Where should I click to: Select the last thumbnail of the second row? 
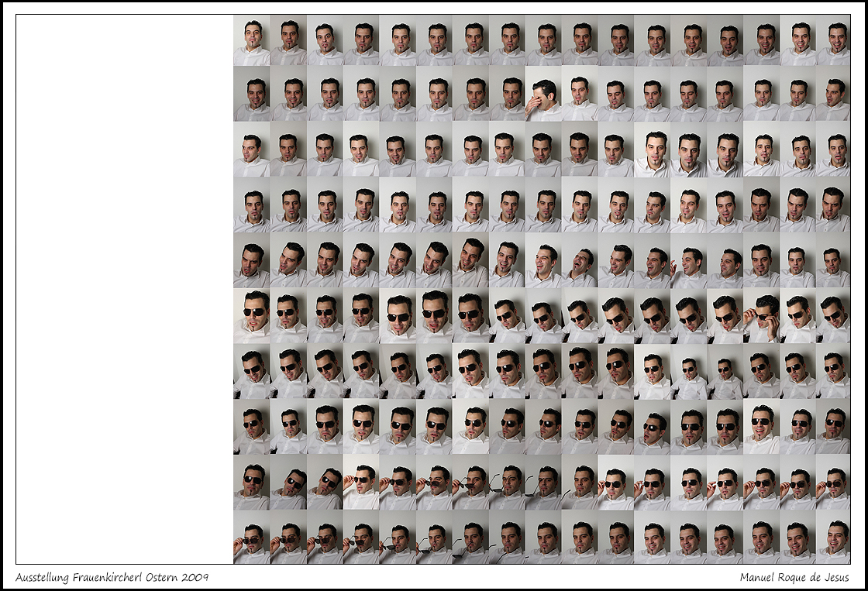(x=834, y=98)
